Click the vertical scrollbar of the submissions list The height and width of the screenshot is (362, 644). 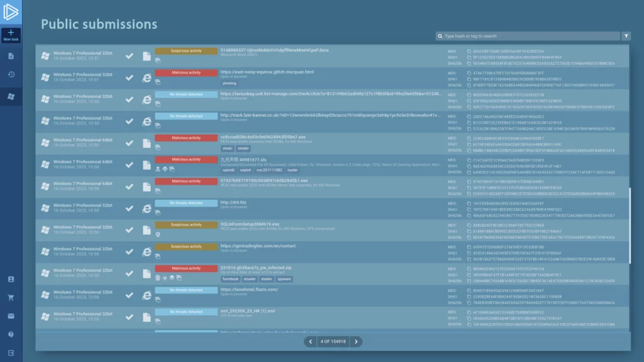pos(629,214)
